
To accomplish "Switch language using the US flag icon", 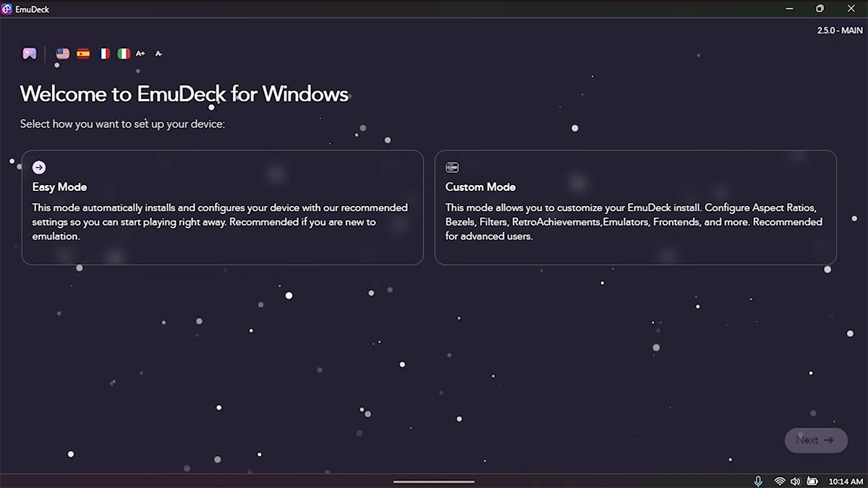I will click(x=62, y=53).
